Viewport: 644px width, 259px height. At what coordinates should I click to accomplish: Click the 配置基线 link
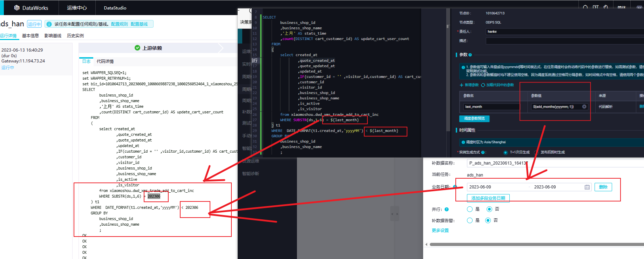pos(139,24)
